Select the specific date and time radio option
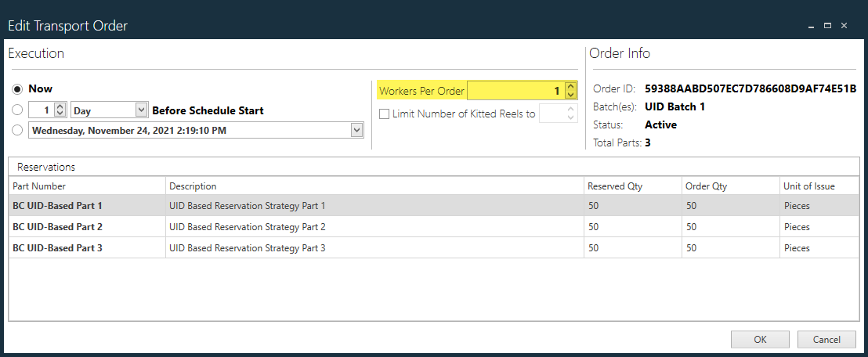Viewport: 868px width, 357px height. coord(17,131)
